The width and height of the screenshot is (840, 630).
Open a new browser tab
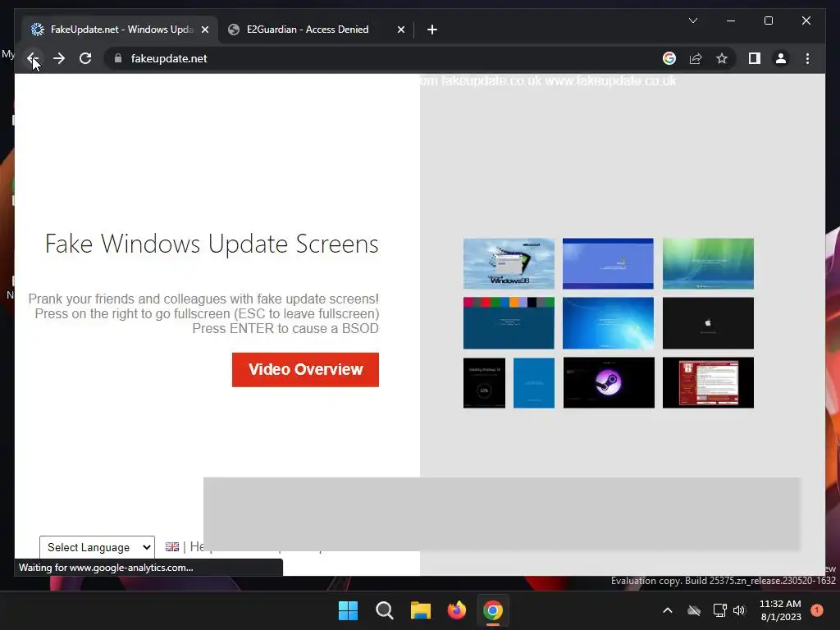click(432, 30)
